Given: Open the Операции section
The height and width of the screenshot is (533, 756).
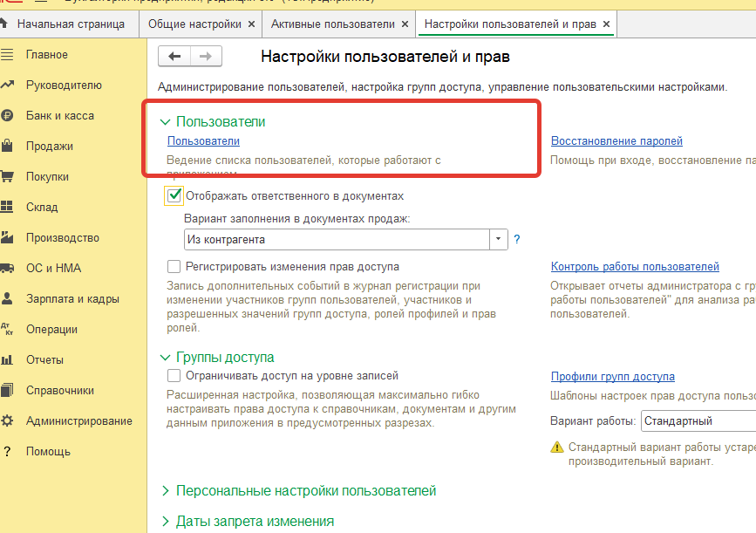Looking at the screenshot, I should pos(51,330).
